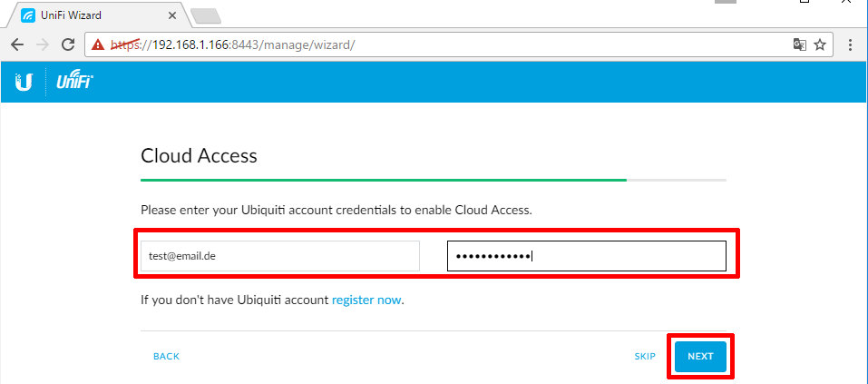This screenshot has width=868, height=384.
Task: Open Chrome's three-dot menu
Action: pos(851,44)
